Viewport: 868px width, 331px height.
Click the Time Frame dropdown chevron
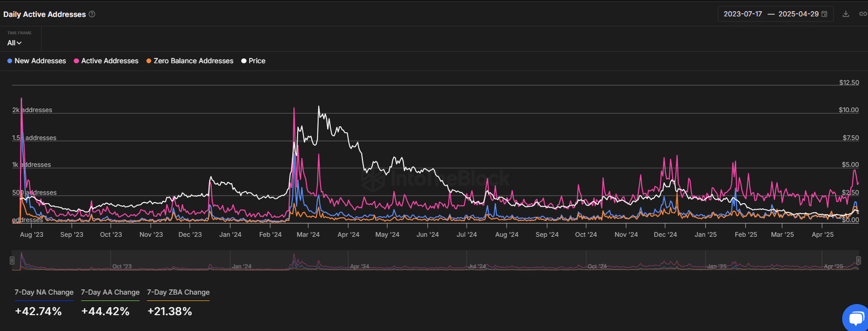(20, 43)
